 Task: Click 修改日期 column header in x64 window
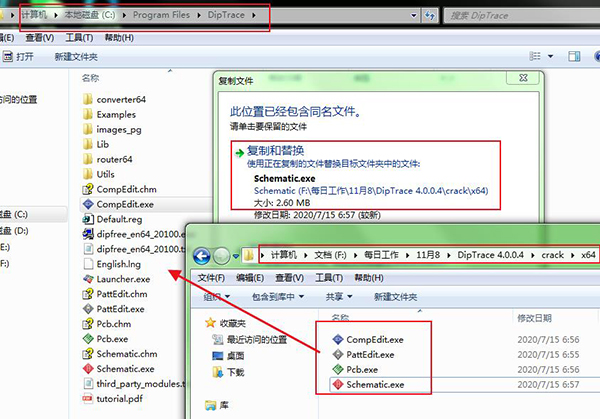tap(534, 318)
